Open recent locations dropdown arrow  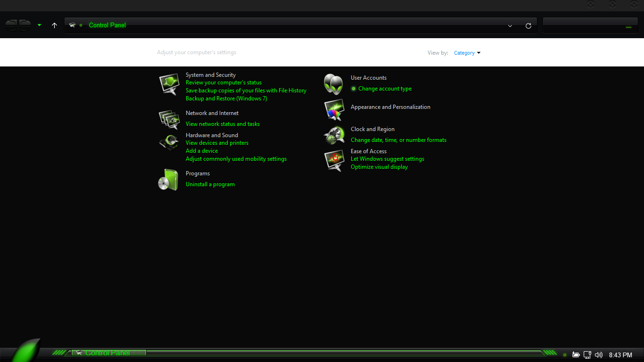[39, 25]
